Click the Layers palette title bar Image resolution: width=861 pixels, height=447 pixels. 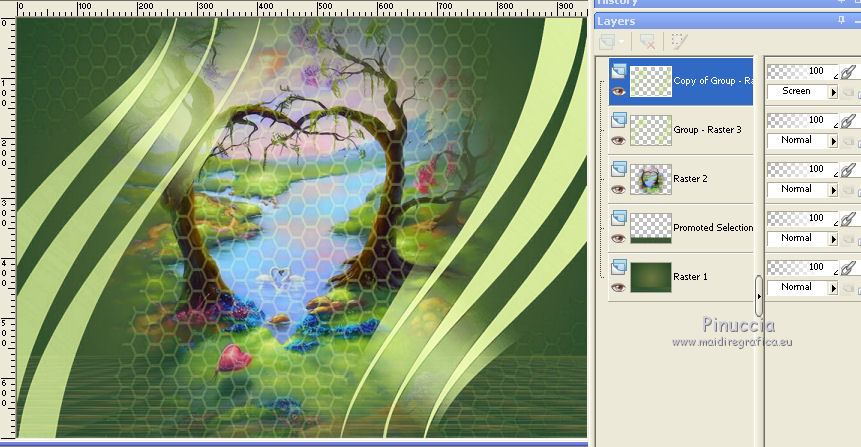point(727,21)
